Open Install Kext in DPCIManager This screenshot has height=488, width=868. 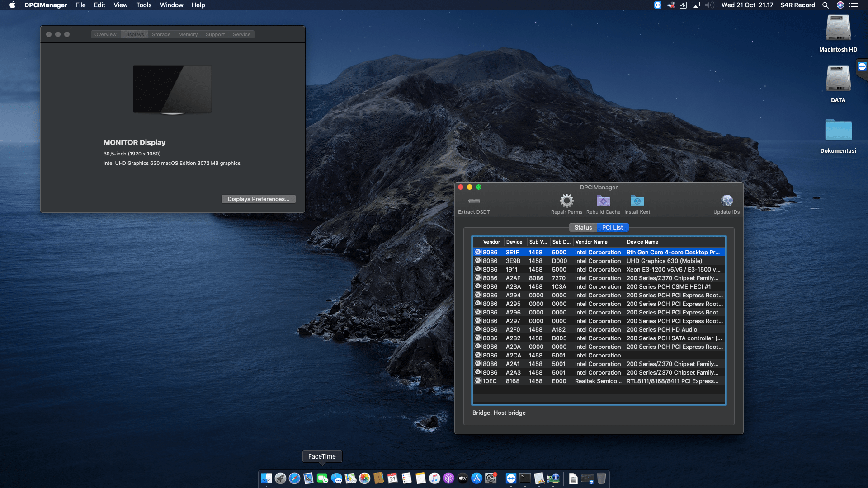[637, 200]
